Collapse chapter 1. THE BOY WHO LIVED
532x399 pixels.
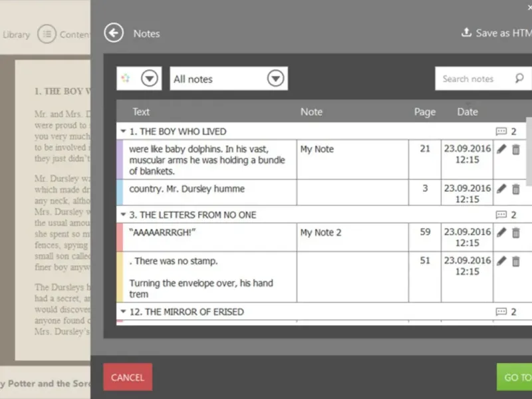[x=123, y=131]
